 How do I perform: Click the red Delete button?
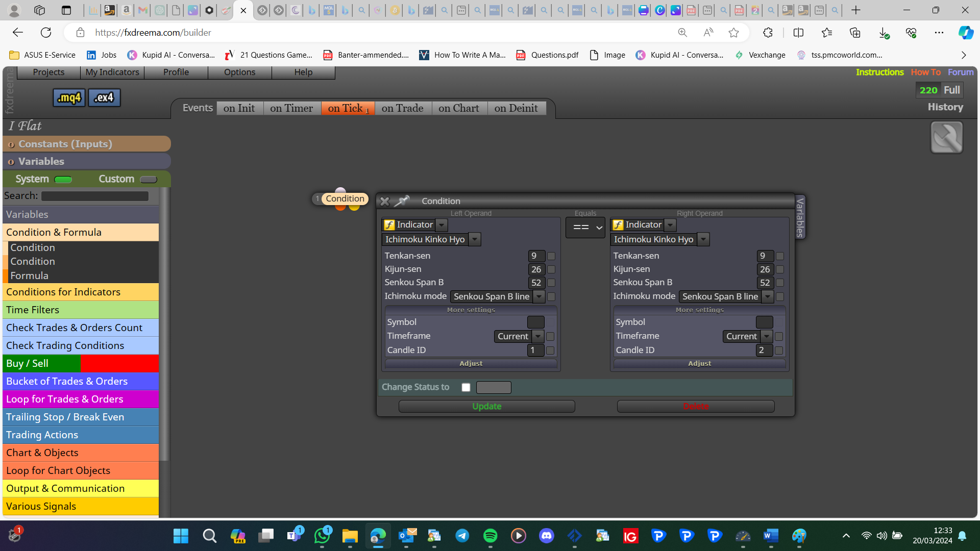point(696,407)
